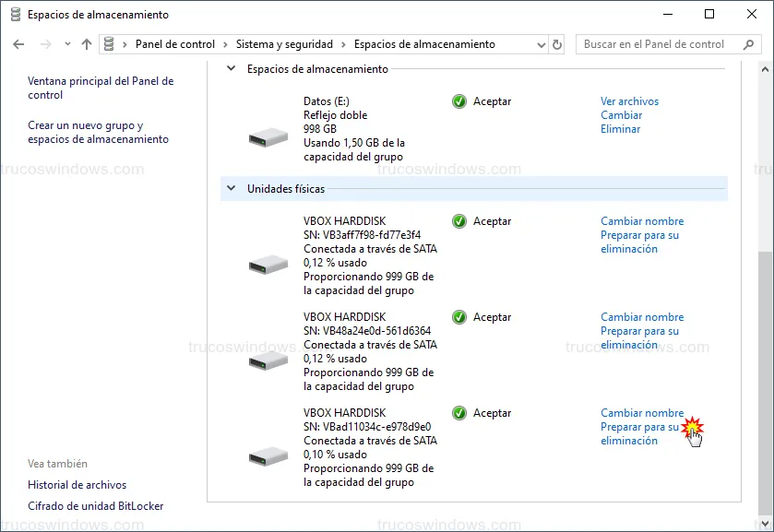This screenshot has width=774, height=532.
Task: Open Ver archivos for Datos (E:)
Action: pos(629,101)
